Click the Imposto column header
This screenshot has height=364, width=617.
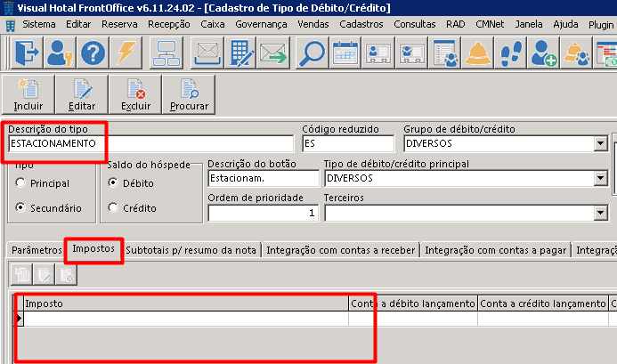[186, 303]
